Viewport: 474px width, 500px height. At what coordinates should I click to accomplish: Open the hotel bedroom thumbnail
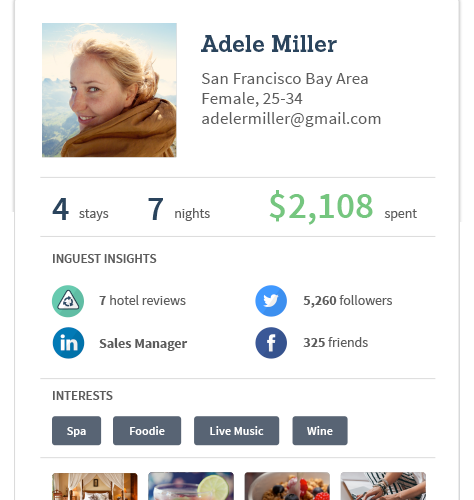(95, 486)
